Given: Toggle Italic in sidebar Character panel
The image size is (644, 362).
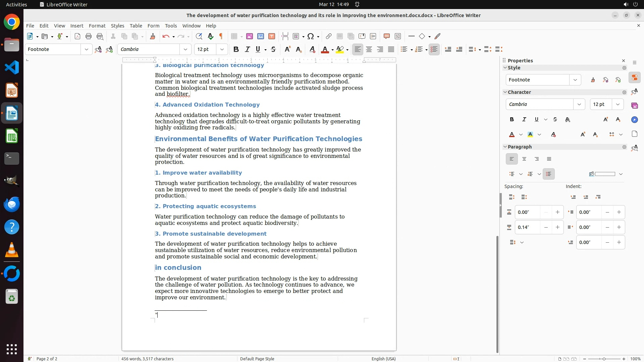Looking at the screenshot, I should tap(524, 119).
